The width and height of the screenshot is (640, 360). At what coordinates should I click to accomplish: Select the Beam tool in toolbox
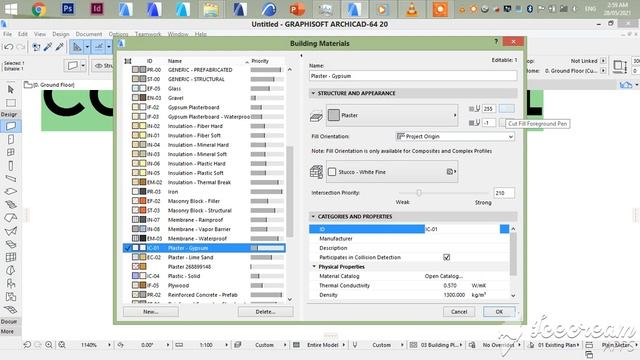[x=11, y=178]
